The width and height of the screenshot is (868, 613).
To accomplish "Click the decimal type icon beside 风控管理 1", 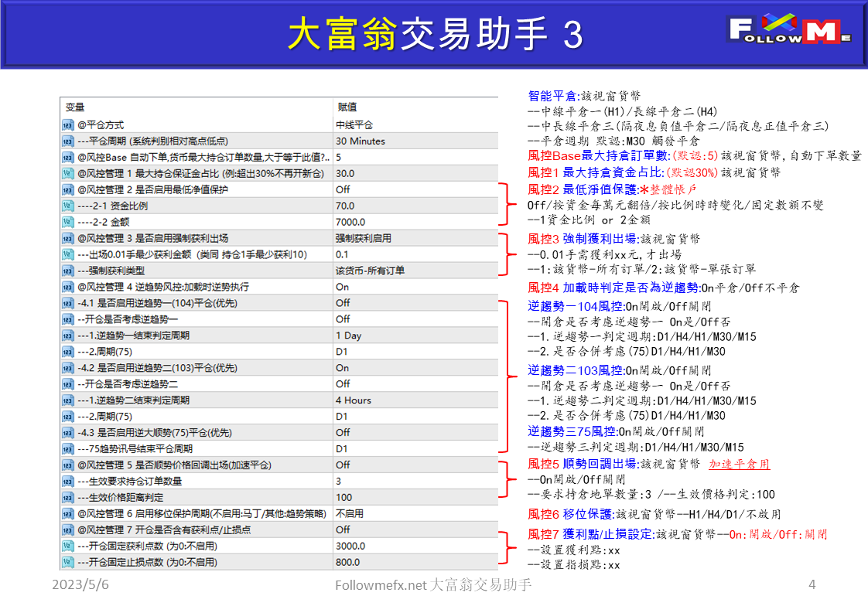I will [66, 172].
